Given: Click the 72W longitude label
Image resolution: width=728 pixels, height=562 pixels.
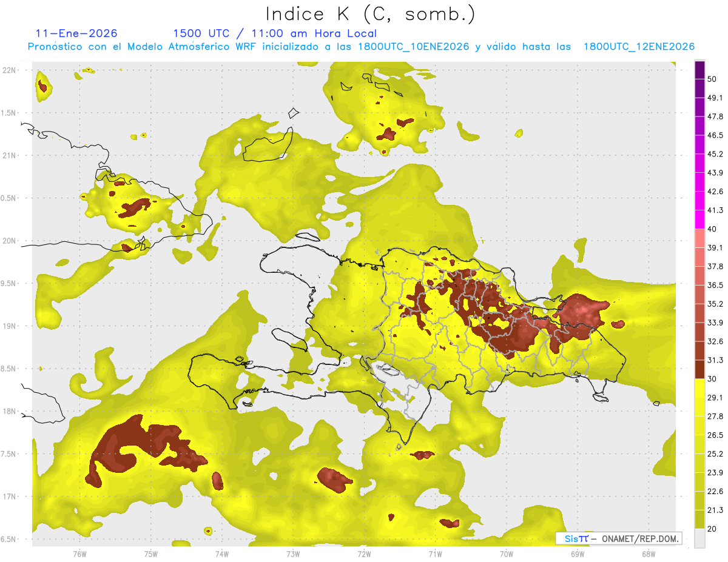Looking at the screenshot, I should pyautogui.click(x=364, y=554).
